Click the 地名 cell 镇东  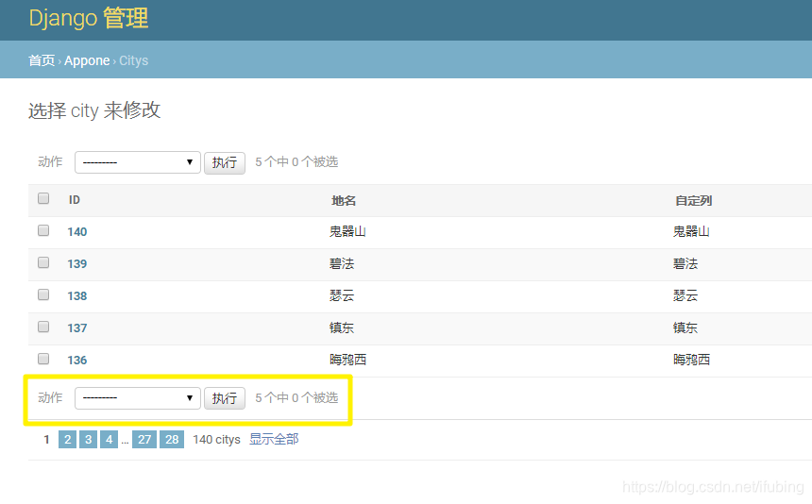tap(342, 328)
